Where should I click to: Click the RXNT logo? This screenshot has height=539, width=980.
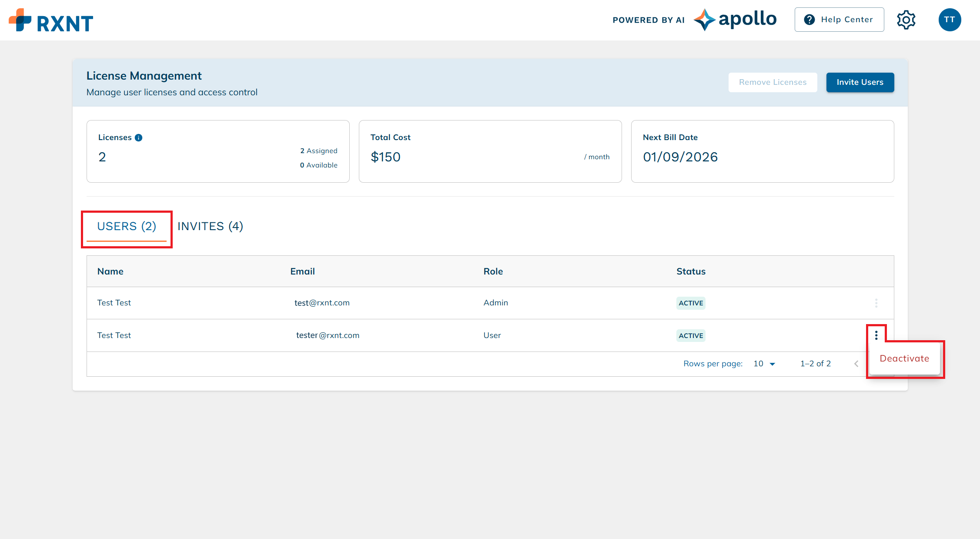(50, 20)
